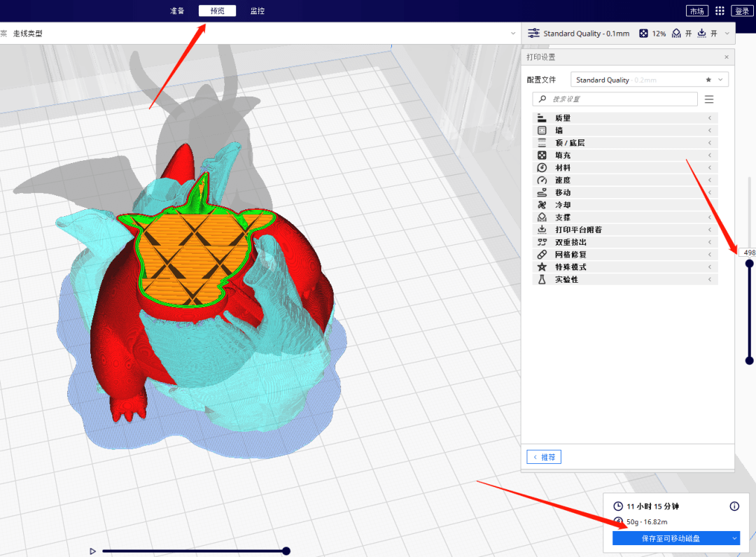756x557 pixels.
Task: Open the 移动 settings category
Action: [625, 192]
